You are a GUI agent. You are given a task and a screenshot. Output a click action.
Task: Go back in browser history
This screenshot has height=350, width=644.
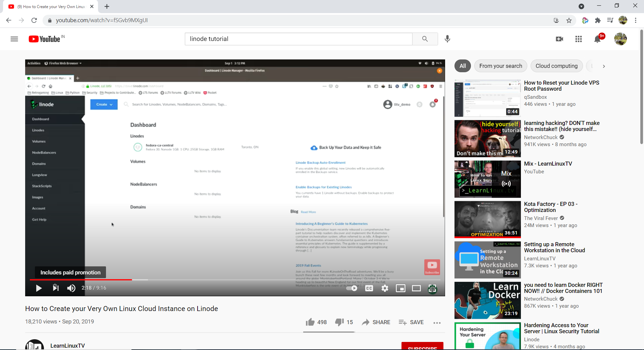pyautogui.click(x=9, y=20)
